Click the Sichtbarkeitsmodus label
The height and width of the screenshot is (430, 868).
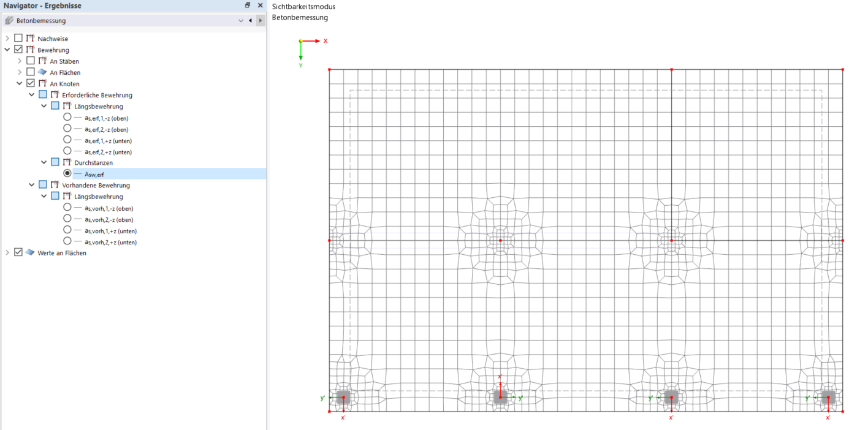(304, 6)
